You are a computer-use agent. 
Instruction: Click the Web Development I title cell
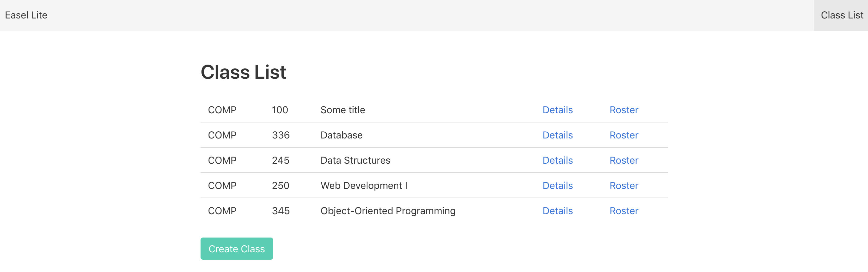364,186
